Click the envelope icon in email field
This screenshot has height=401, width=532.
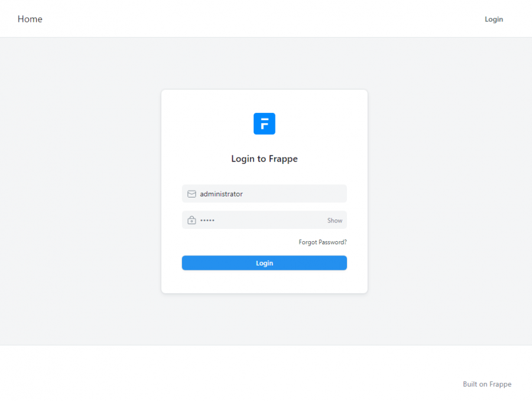pos(192,194)
